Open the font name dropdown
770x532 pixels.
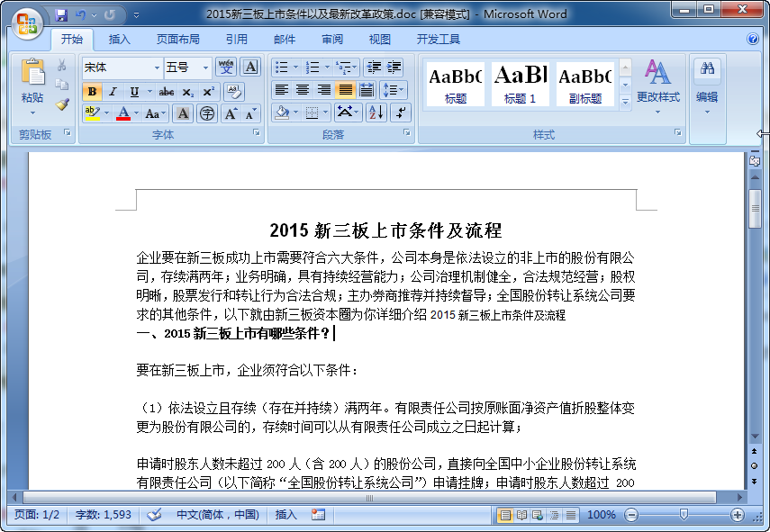[157, 67]
